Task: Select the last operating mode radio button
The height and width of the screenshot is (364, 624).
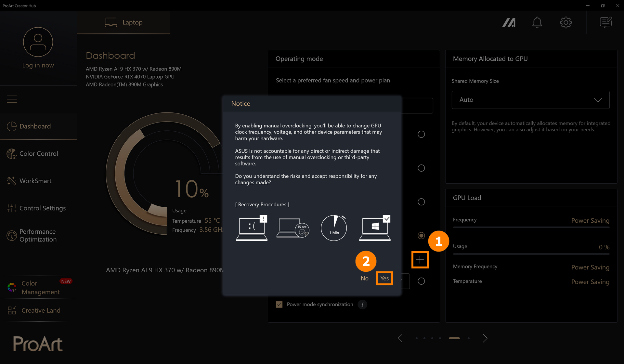Action: point(421,281)
